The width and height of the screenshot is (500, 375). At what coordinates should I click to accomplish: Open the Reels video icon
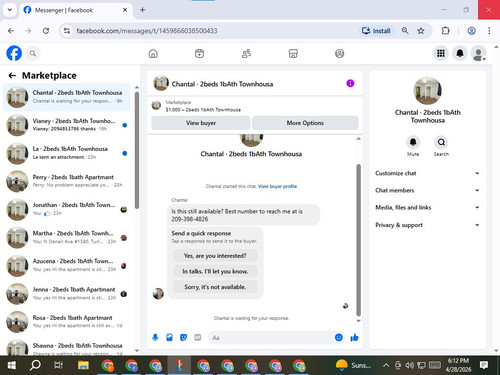[x=199, y=53]
